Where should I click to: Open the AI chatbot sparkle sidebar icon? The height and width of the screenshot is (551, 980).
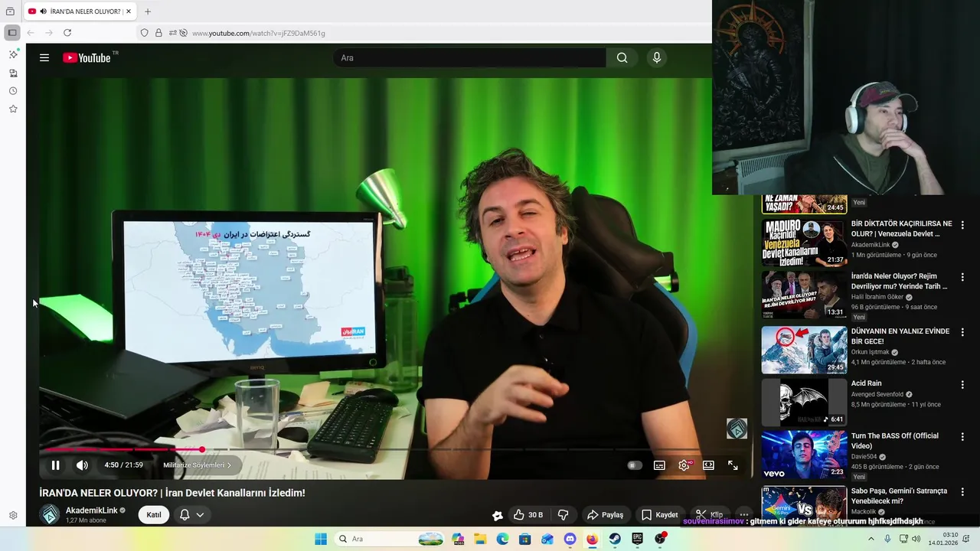click(13, 54)
